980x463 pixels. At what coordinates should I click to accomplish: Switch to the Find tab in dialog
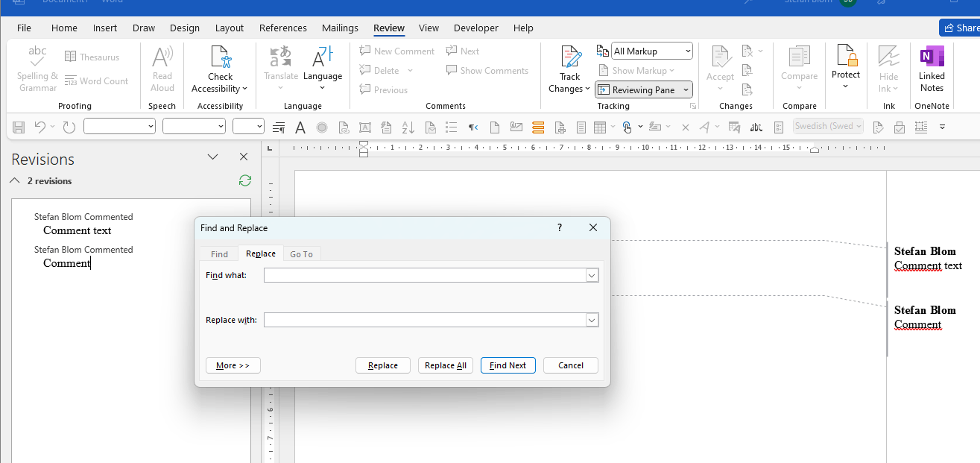click(x=219, y=254)
